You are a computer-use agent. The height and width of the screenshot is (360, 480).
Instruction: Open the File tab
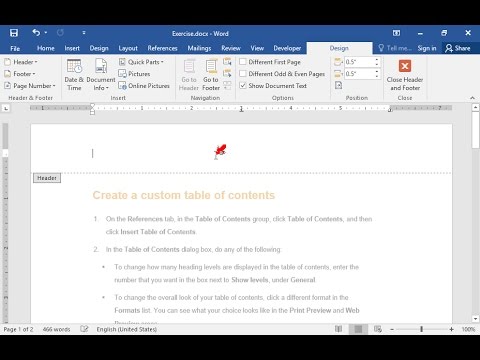(x=15, y=48)
